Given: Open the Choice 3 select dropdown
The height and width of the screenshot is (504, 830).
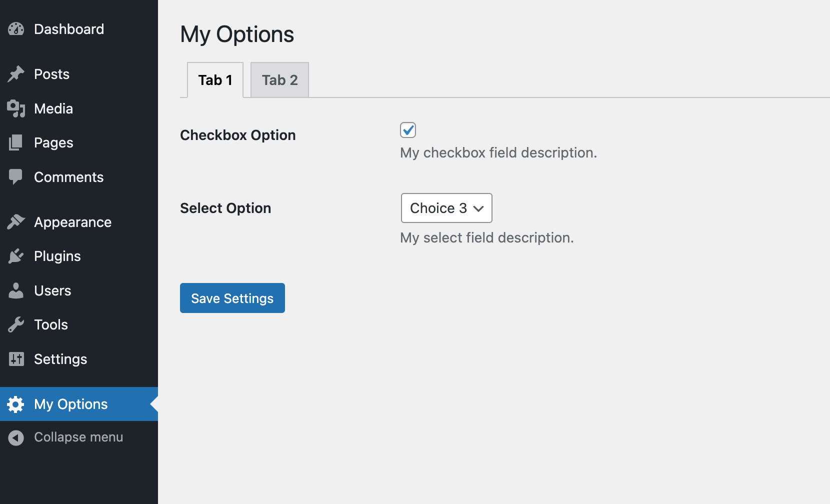Looking at the screenshot, I should (446, 208).
